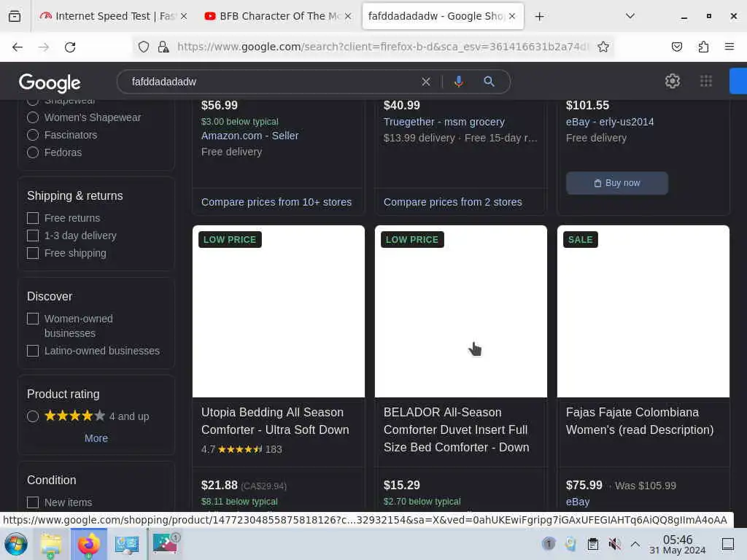747x560 pixels.
Task: Open a new browser tab
Action: (x=539, y=17)
